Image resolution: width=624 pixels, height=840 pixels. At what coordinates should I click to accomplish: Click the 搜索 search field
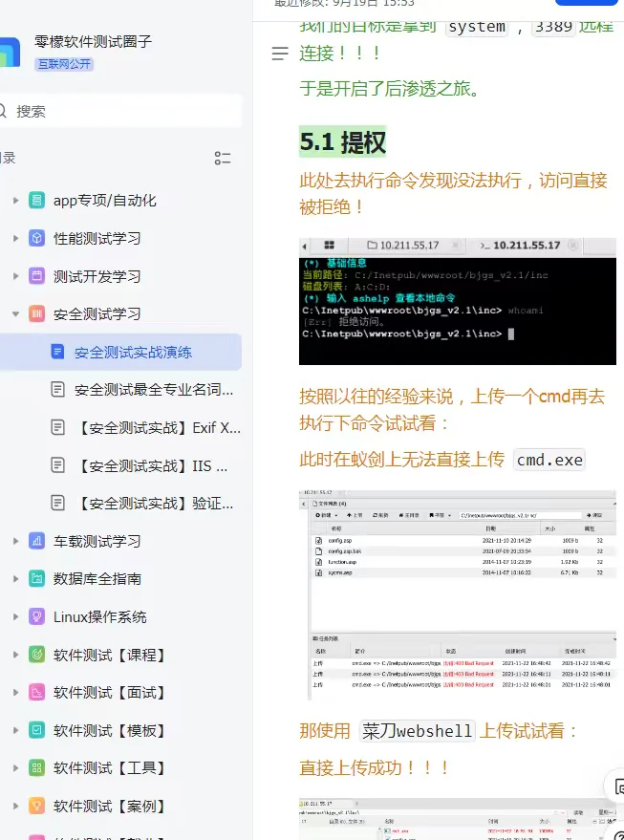pos(120,112)
